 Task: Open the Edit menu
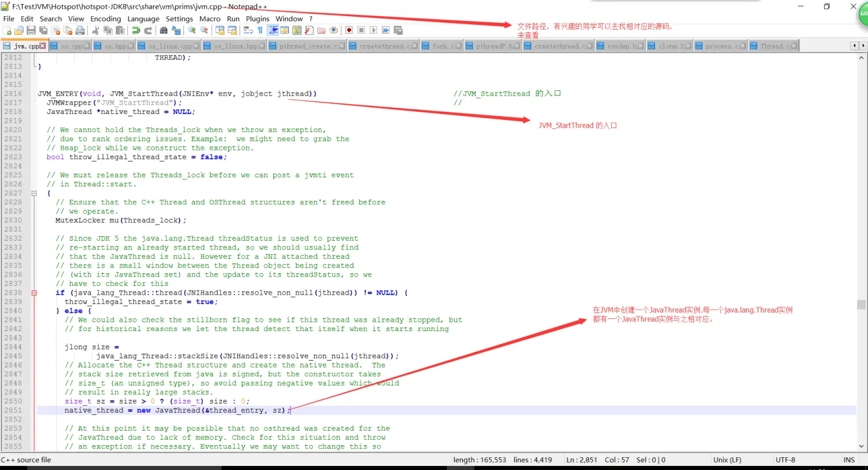(x=27, y=19)
